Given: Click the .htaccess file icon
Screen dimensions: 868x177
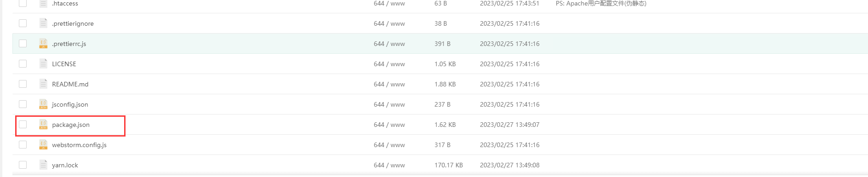Looking at the screenshot, I should [x=43, y=3].
